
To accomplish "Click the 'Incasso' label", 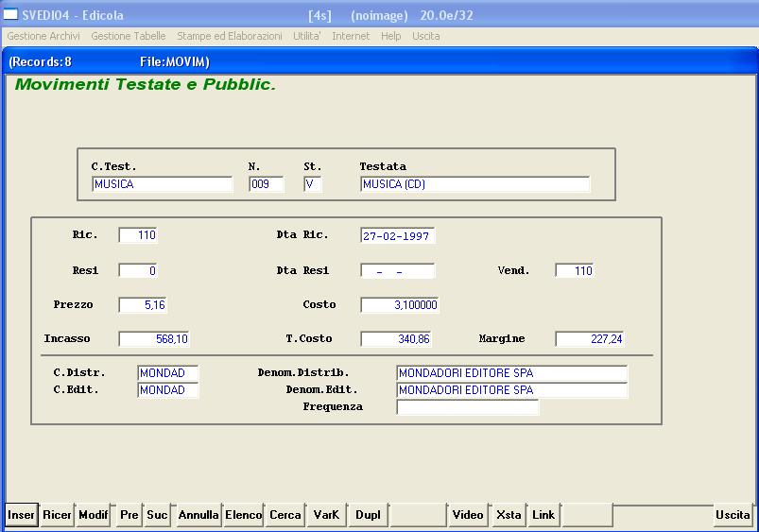I will click(67, 338).
